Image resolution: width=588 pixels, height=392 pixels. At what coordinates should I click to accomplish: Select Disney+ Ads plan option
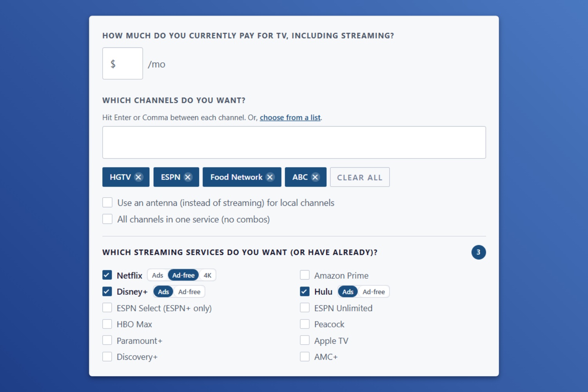tap(163, 292)
